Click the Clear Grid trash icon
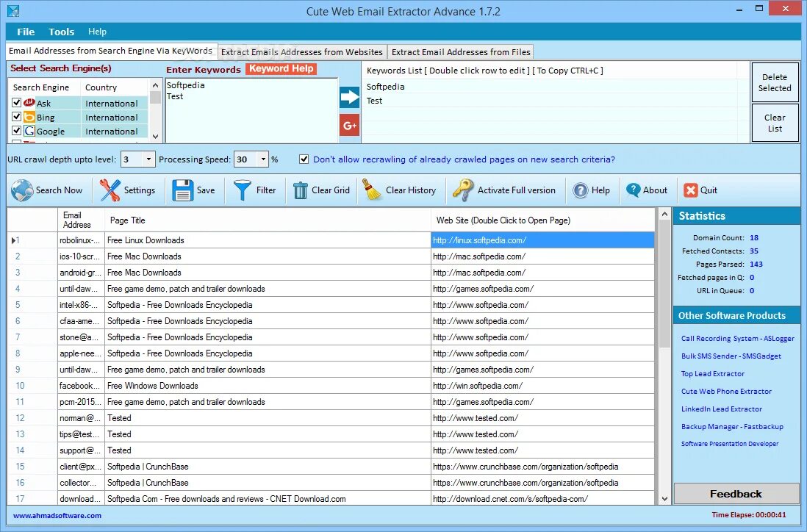 (x=300, y=190)
